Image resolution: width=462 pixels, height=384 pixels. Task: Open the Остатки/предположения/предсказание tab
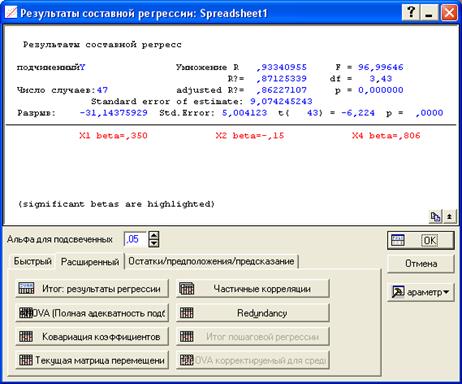tap(211, 261)
